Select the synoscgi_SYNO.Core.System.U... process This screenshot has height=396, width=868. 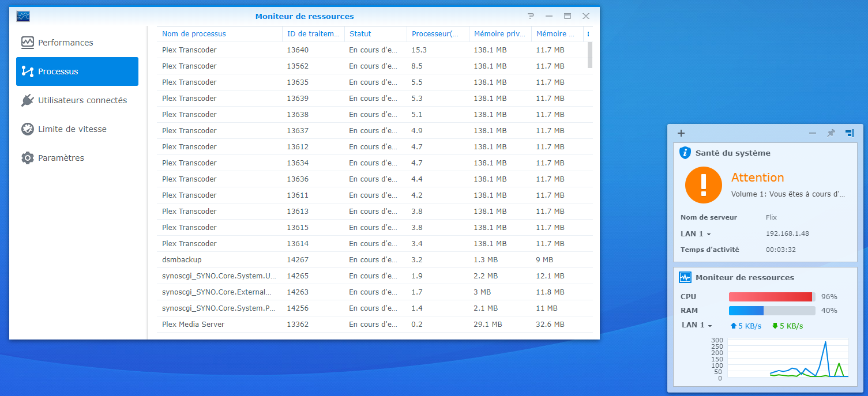pos(375,276)
